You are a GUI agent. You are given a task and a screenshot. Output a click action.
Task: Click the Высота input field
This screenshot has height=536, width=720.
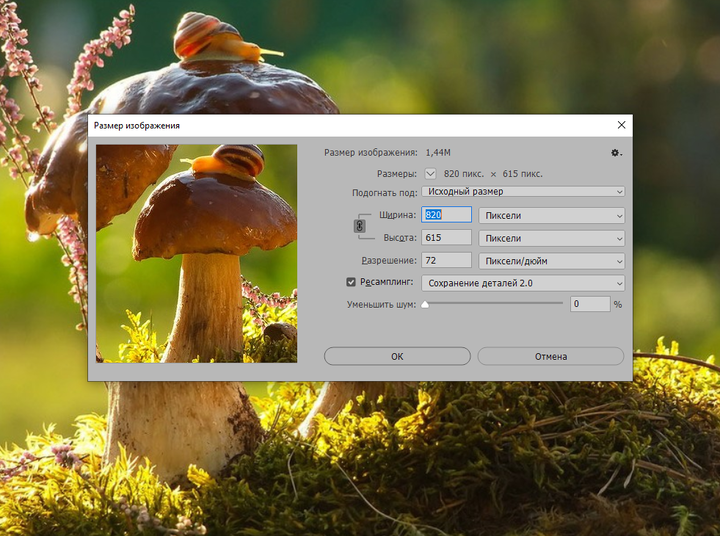(x=446, y=237)
